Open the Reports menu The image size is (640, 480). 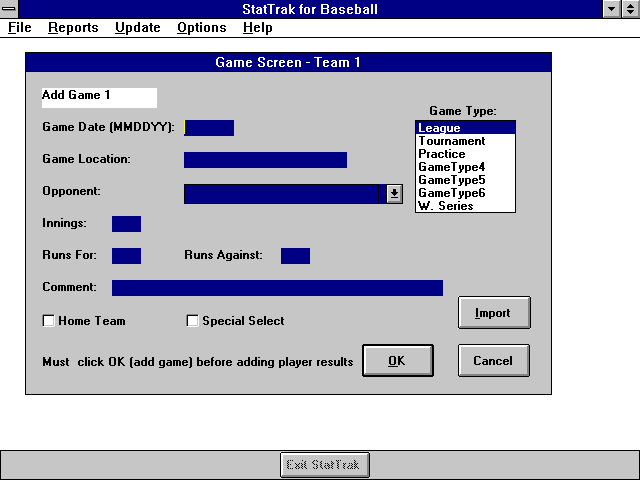point(73,28)
